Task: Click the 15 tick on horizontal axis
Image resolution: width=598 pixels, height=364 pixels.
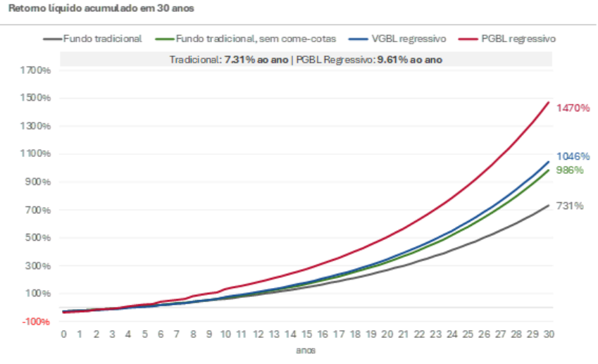Action: pyautogui.click(x=306, y=334)
